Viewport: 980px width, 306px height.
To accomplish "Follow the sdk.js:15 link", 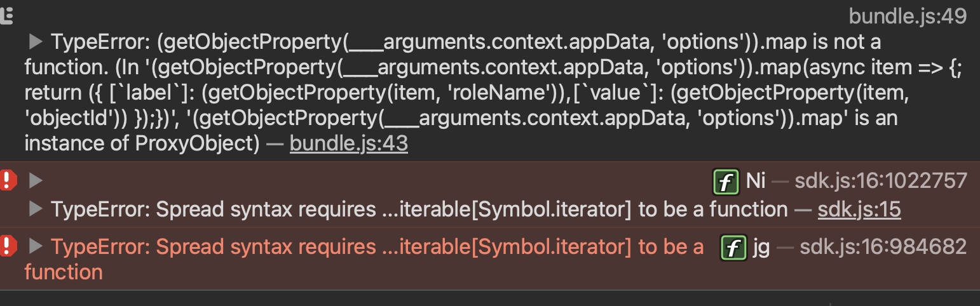I will [859, 209].
